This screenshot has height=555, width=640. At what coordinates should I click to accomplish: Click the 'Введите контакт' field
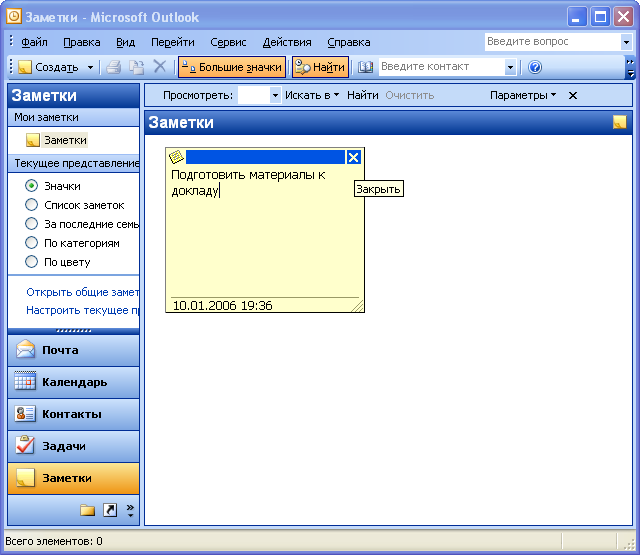click(x=442, y=67)
